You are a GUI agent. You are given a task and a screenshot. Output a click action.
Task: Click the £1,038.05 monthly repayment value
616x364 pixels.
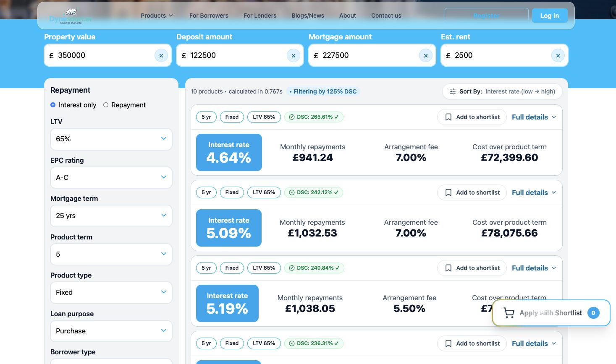(310, 309)
